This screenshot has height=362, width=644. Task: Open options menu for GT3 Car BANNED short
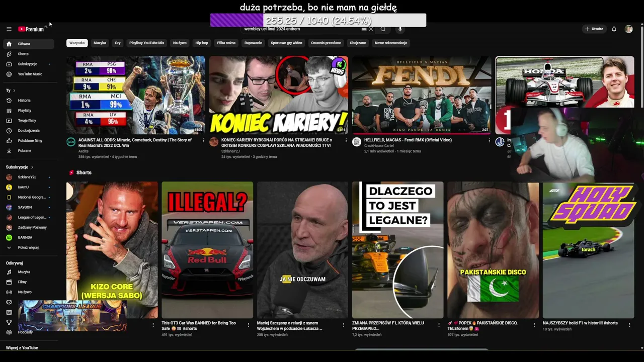[248, 325]
